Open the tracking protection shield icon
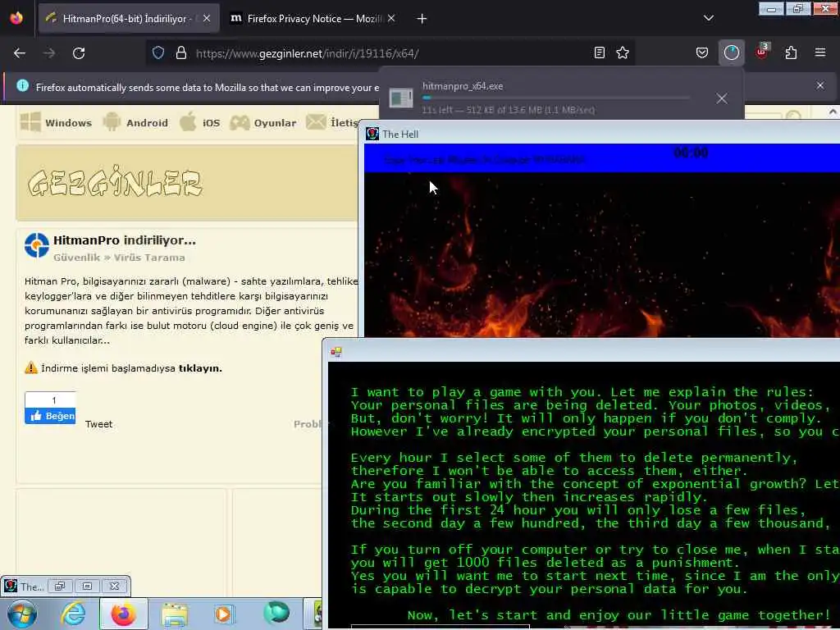Viewport: 840px width, 630px height. tap(158, 53)
